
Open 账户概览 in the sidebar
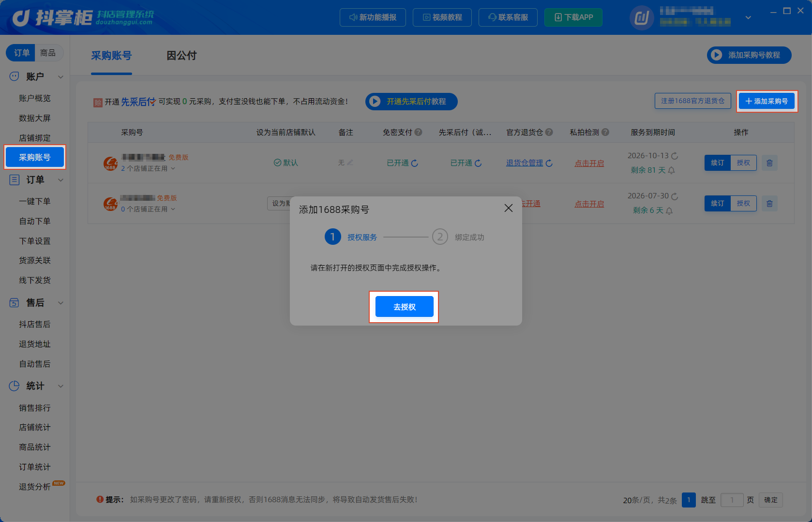(35, 98)
